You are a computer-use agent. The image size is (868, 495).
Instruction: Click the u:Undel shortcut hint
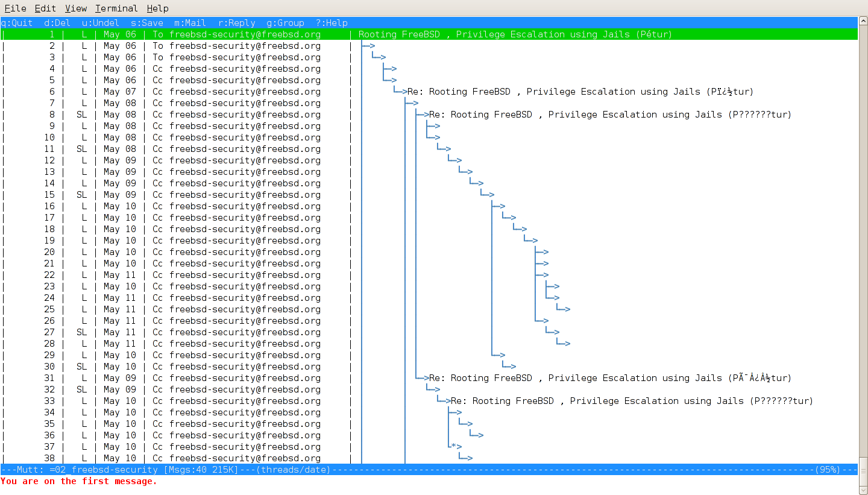click(101, 23)
